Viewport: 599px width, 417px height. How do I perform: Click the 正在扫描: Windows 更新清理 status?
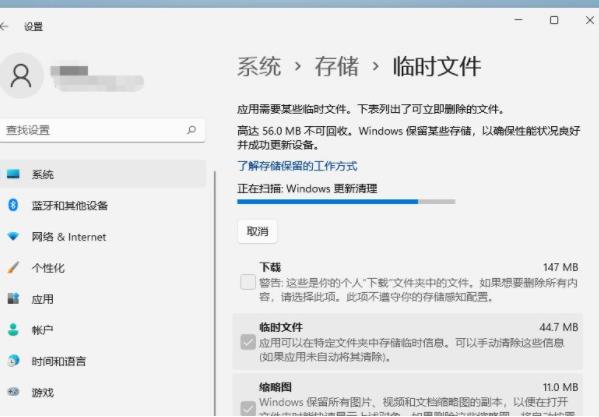[307, 189]
